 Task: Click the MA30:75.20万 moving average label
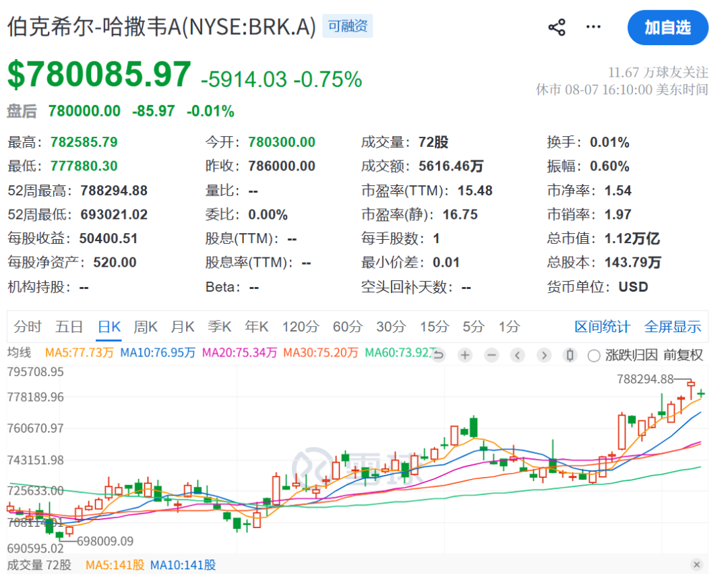click(320, 352)
